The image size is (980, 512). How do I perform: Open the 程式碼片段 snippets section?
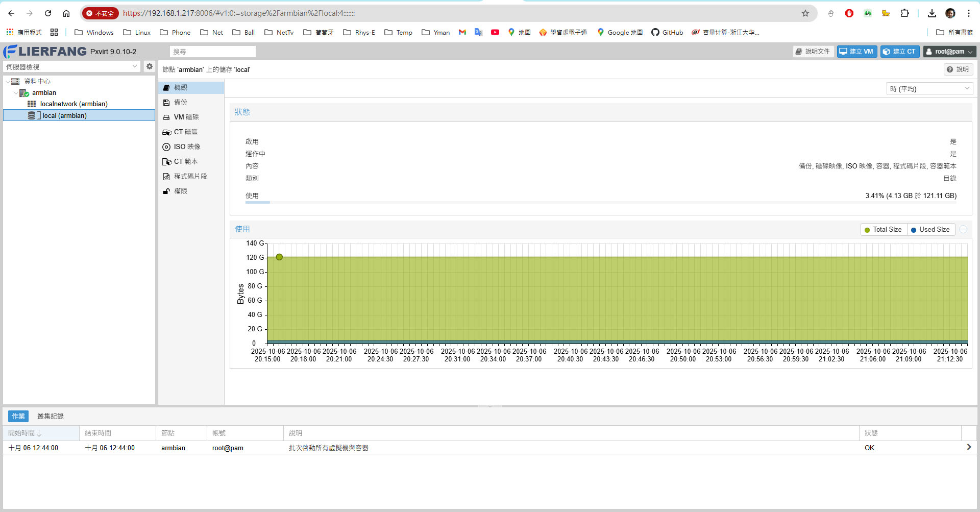click(190, 177)
